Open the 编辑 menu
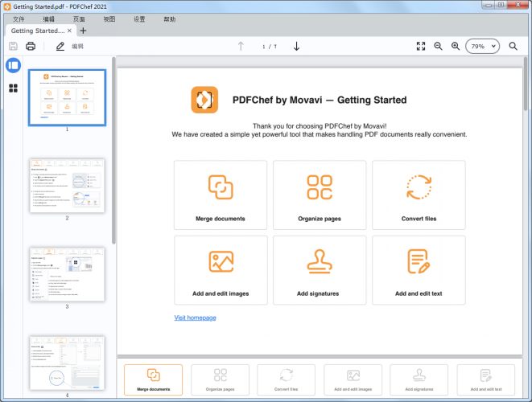The height and width of the screenshot is (402, 532). [49, 19]
